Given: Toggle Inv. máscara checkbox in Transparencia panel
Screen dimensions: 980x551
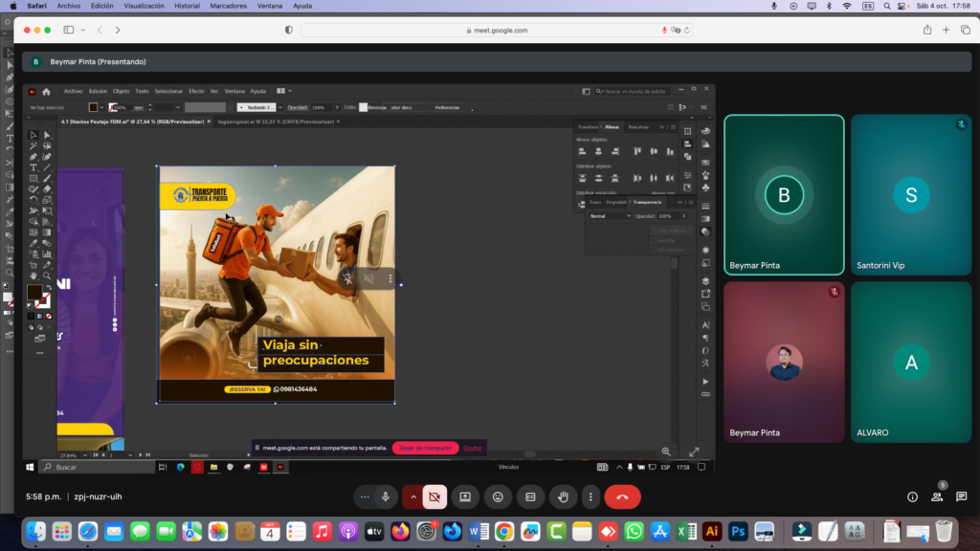Looking at the screenshot, I should point(654,250).
